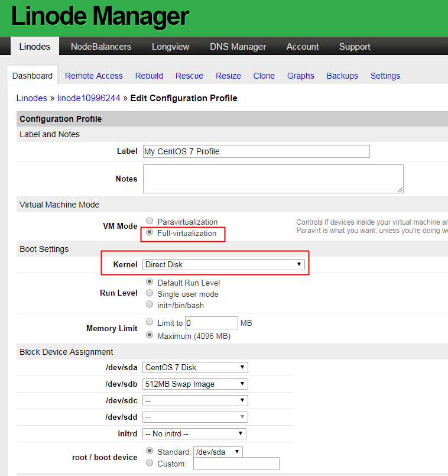Screen dimensions: 448x476
Task: Click the linode10996244 breadcrumb link
Action: (x=89, y=98)
